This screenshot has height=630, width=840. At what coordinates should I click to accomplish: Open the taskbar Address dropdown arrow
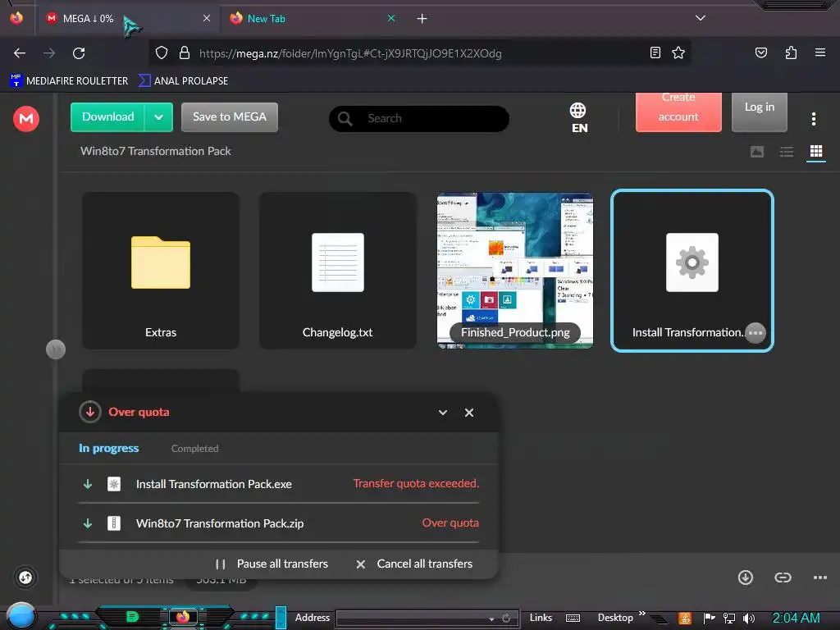(x=491, y=619)
